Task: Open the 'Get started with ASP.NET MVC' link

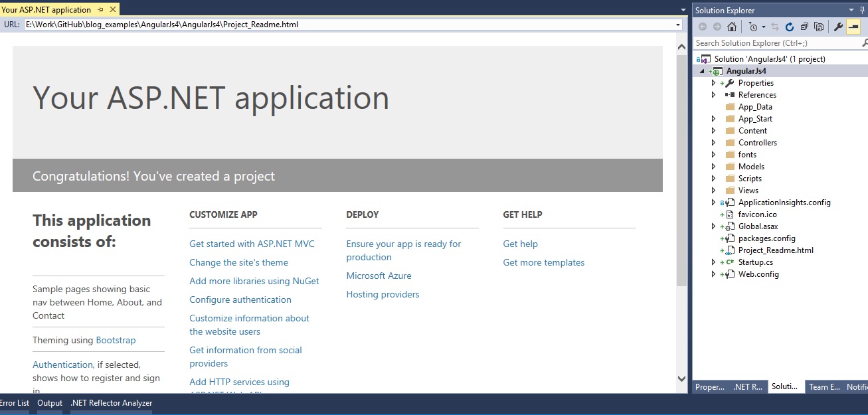Action: (252, 244)
